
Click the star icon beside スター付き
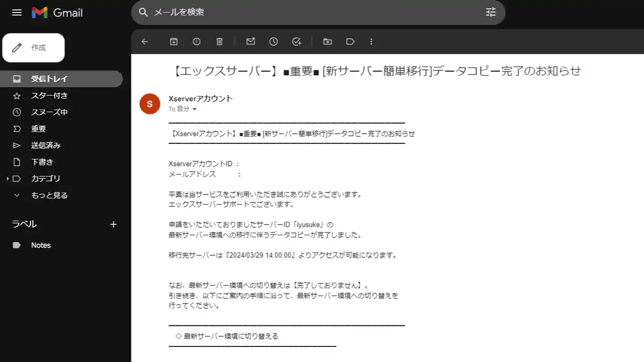pos(17,96)
